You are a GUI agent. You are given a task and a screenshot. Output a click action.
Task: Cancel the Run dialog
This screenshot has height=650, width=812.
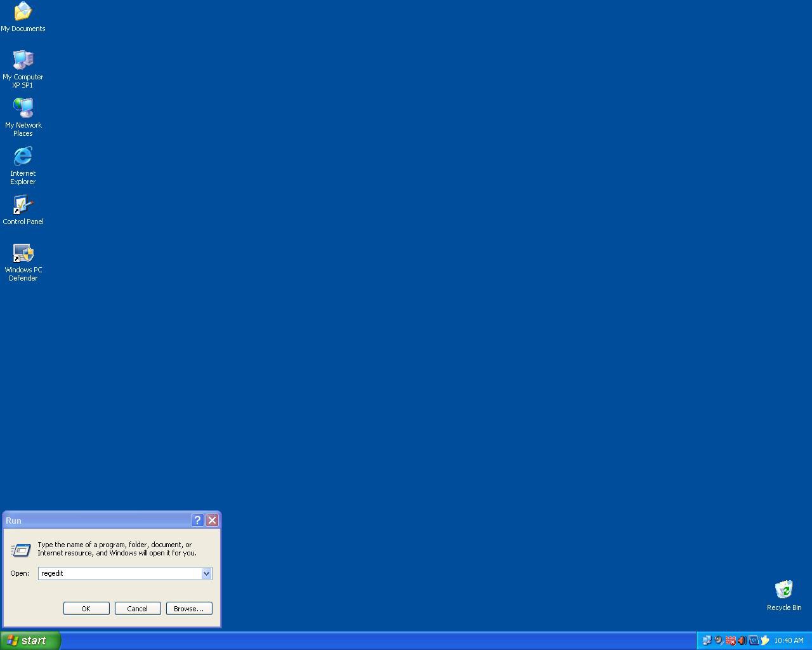pyautogui.click(x=137, y=608)
